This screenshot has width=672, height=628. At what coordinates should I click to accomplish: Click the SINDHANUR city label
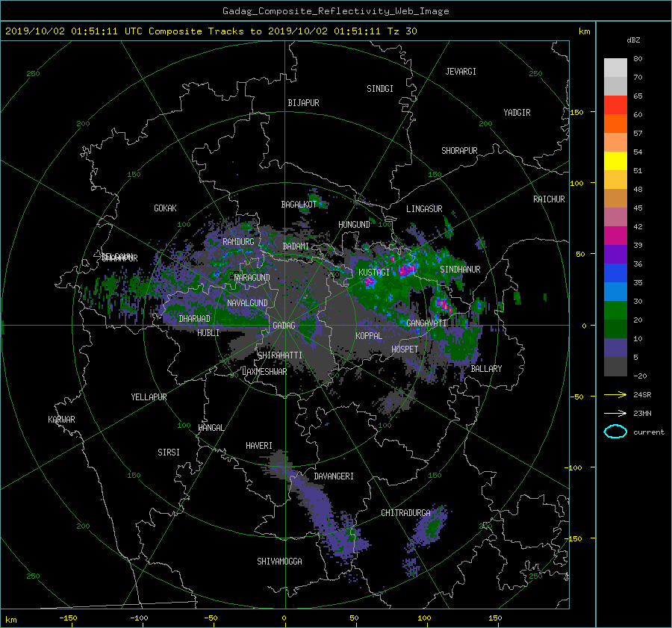[460, 270]
